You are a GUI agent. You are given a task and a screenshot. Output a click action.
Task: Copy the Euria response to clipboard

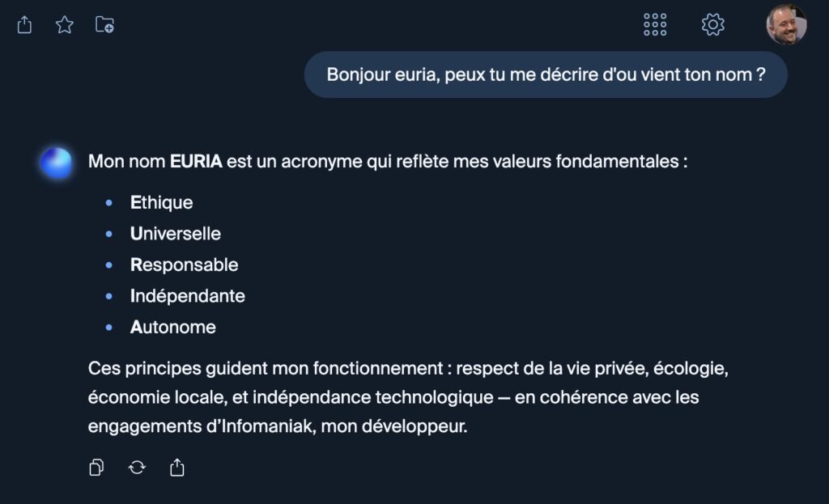96,468
